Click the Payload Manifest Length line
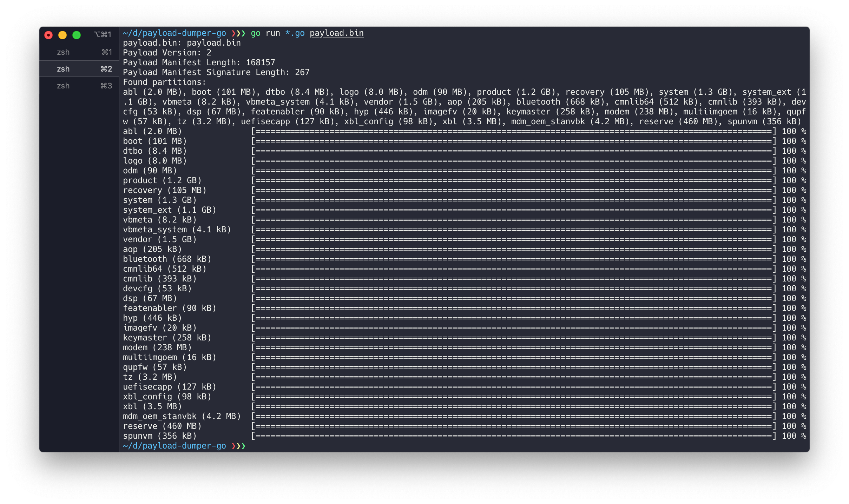Image resolution: width=849 pixels, height=504 pixels. coord(199,62)
